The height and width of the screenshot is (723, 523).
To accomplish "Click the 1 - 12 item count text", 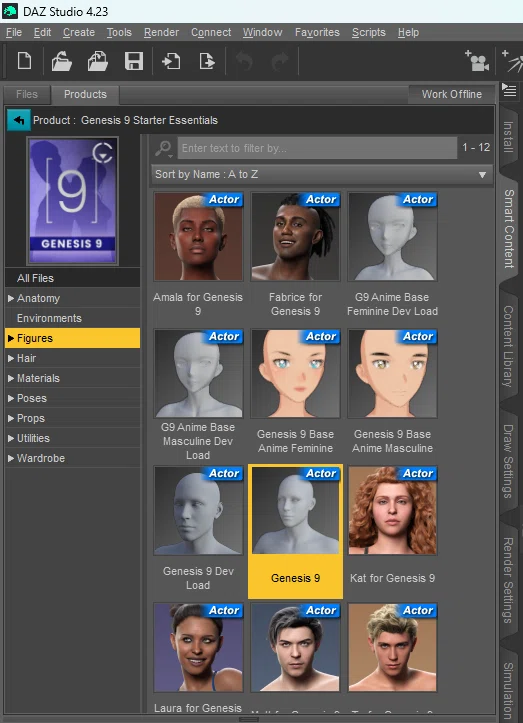I will tap(476, 148).
